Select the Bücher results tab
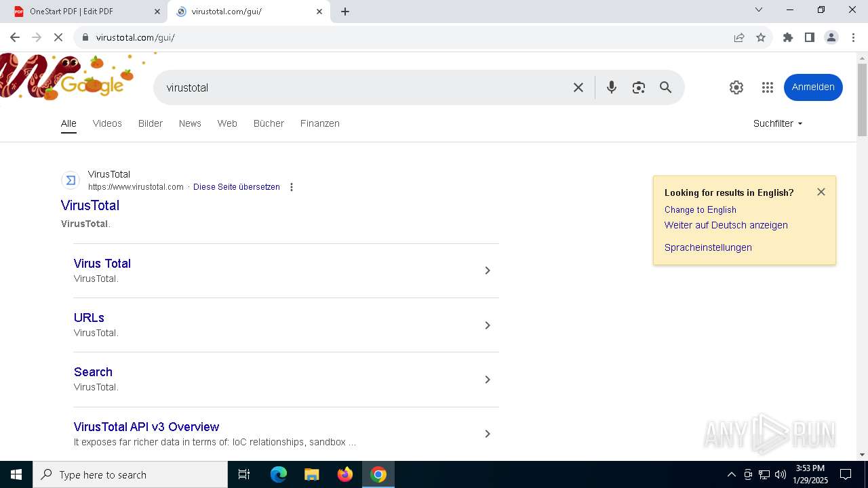Image resolution: width=868 pixels, height=488 pixels. (x=269, y=123)
